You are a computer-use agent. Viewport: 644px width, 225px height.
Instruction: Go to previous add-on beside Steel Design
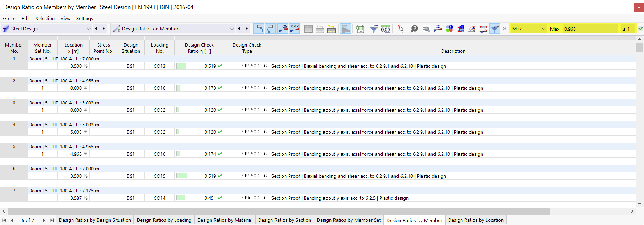pyautogui.click(x=96, y=29)
